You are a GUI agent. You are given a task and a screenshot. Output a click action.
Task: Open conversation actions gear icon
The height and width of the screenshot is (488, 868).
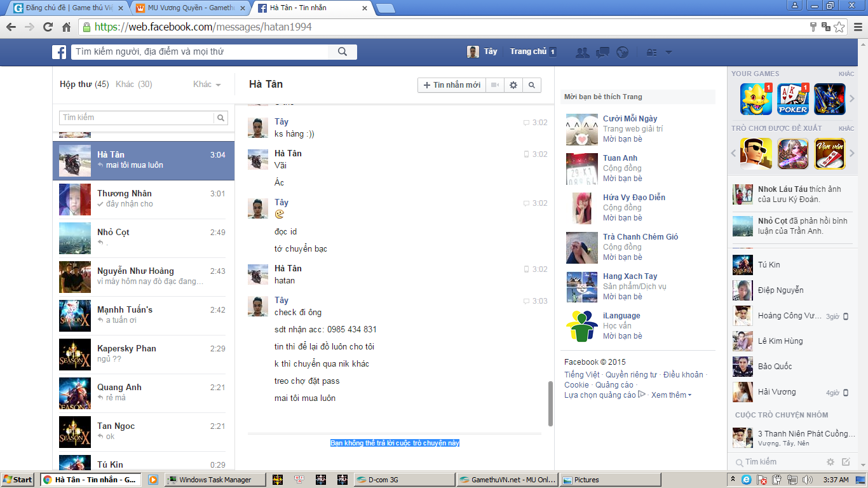pos(513,85)
